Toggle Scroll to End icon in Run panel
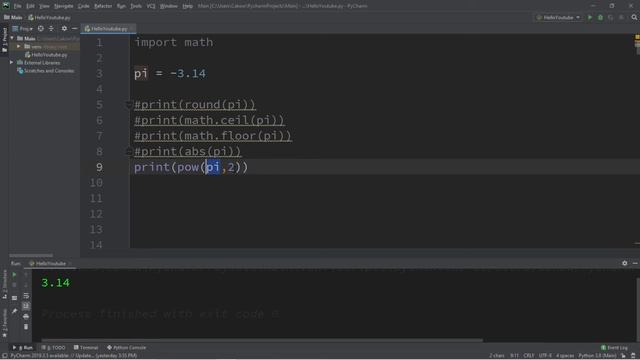Viewport: 640px width, 360px height. point(26,306)
